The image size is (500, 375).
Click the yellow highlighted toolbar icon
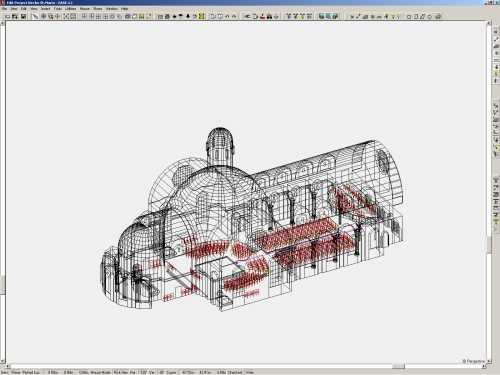pos(202,16)
